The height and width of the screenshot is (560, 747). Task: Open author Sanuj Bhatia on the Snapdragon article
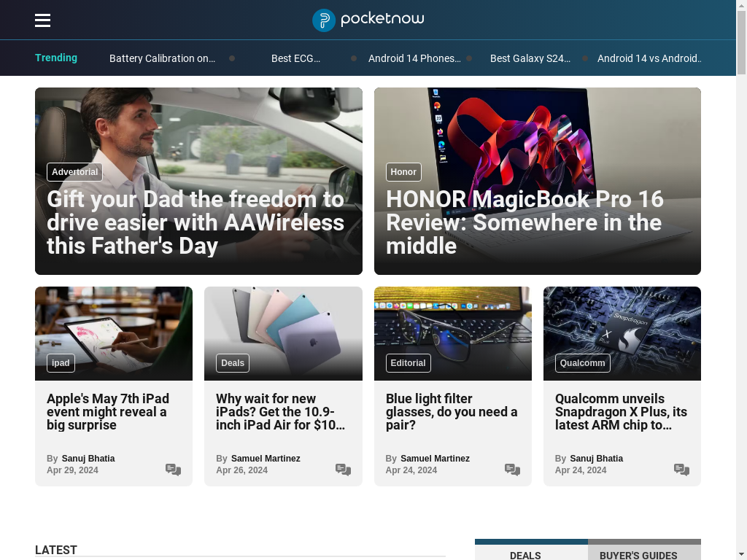(597, 458)
